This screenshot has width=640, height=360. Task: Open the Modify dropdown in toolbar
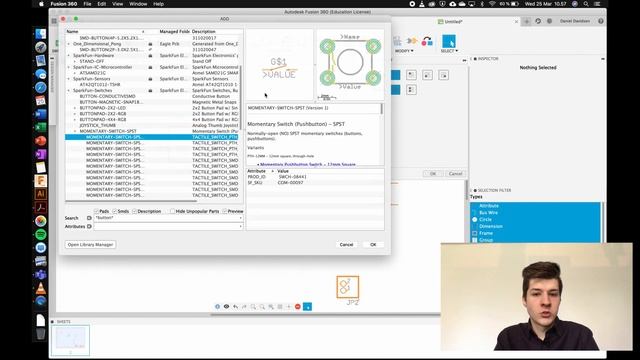pos(404,51)
